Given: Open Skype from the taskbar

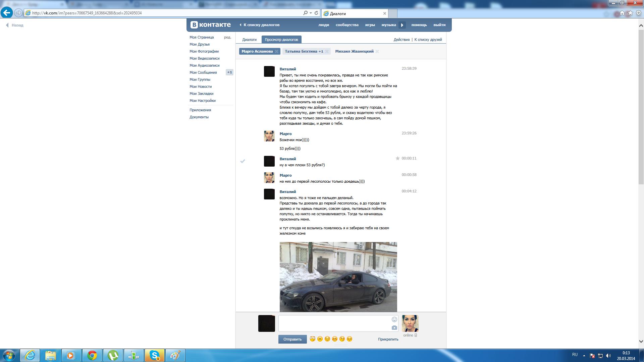Looking at the screenshot, I should (155, 355).
